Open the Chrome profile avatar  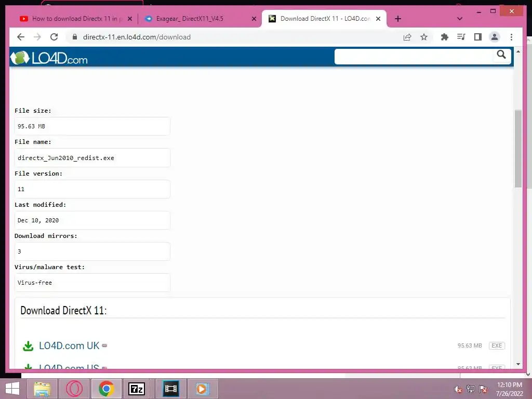click(495, 37)
